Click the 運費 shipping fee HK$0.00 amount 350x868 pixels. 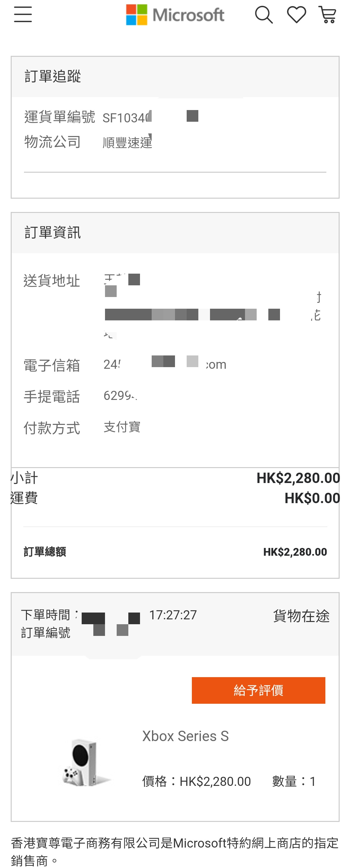pyautogui.click(x=312, y=498)
